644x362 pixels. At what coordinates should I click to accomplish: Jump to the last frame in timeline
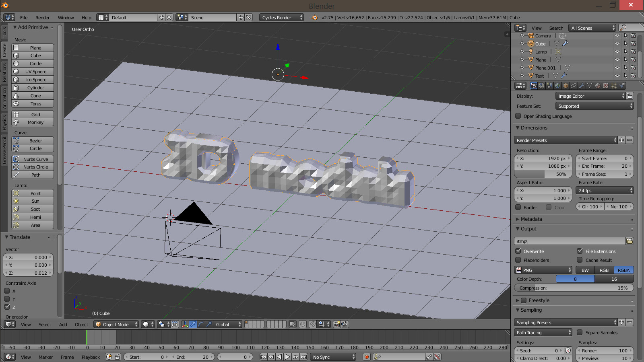pos(303,357)
